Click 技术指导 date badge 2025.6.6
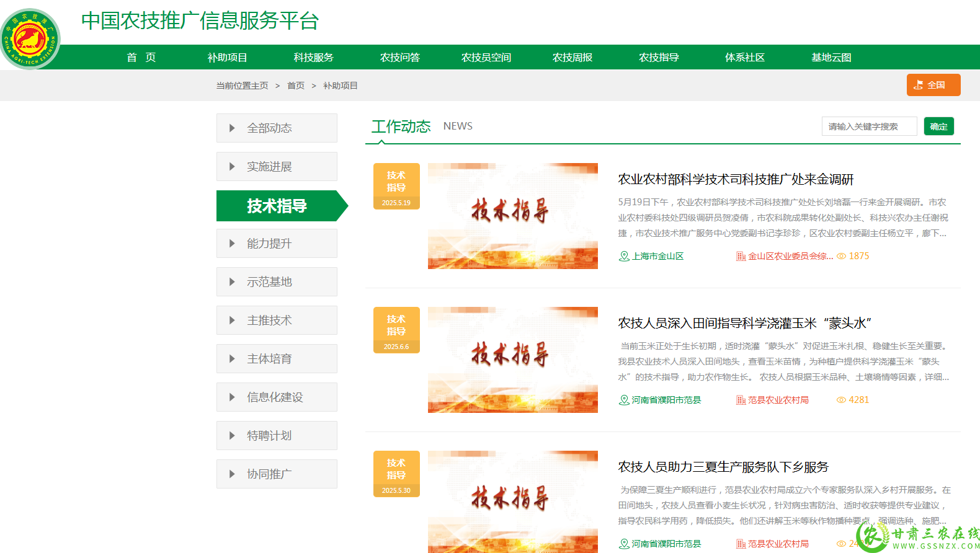Screen dimensions: 980x553 pos(396,330)
